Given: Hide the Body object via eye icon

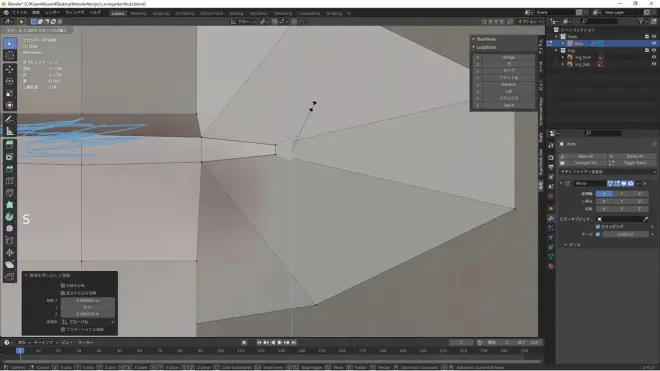Looking at the screenshot, I should [x=654, y=43].
